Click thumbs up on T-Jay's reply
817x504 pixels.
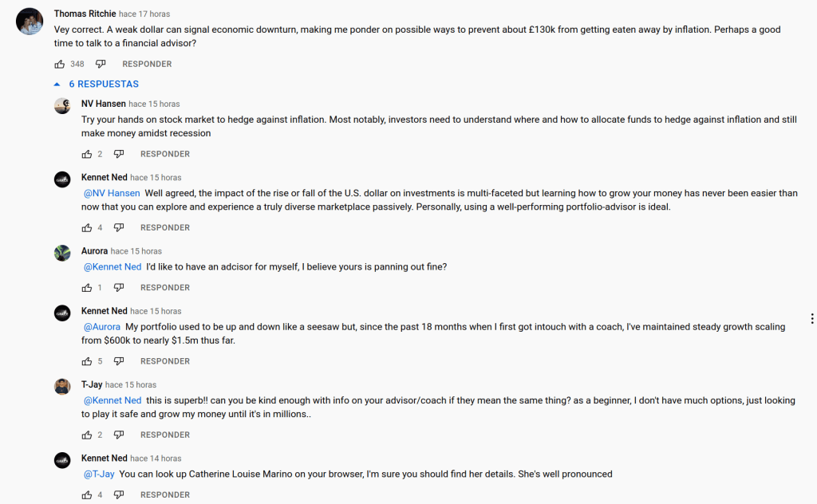[86, 435]
